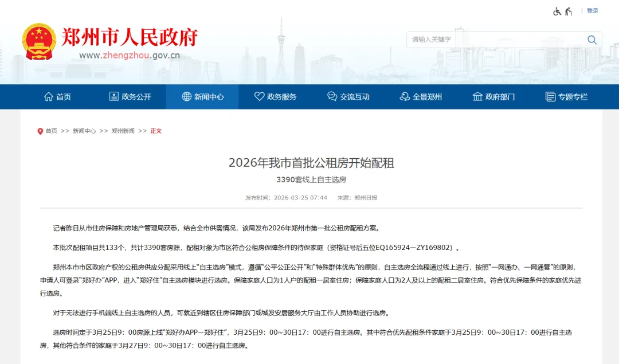Click the paragraph beginning 郑州本市市区政府产权
This screenshot has width=619, height=364.
click(x=311, y=280)
